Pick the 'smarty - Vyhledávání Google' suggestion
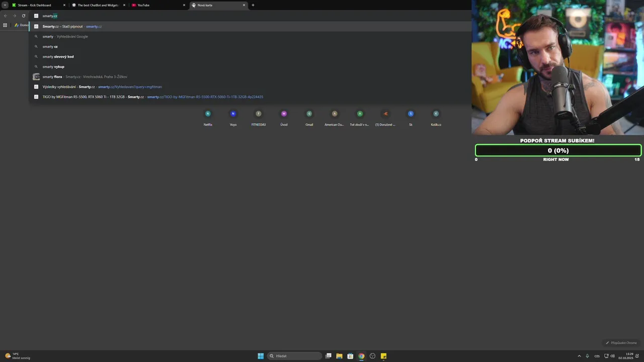Screen dimensions: 644x362 pyautogui.click(x=250, y=36)
